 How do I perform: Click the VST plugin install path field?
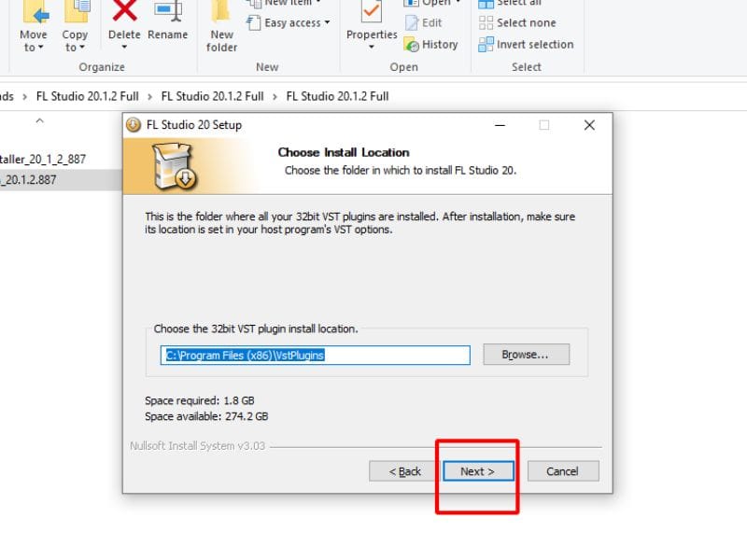pyautogui.click(x=316, y=356)
